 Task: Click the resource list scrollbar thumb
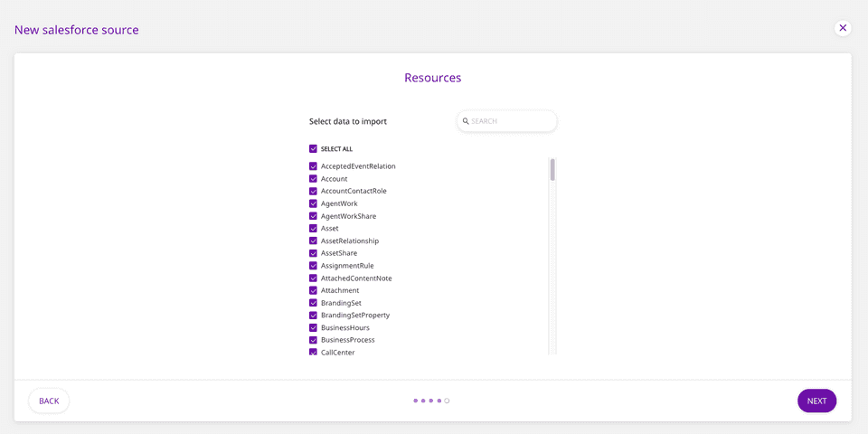(552, 169)
